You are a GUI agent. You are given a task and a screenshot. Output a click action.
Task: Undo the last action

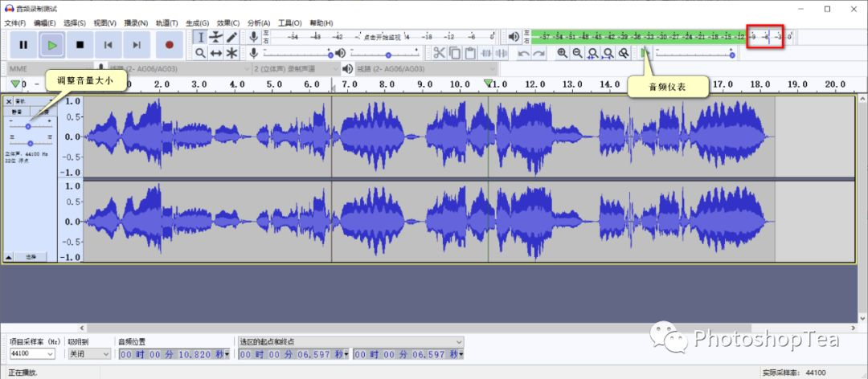pos(524,53)
